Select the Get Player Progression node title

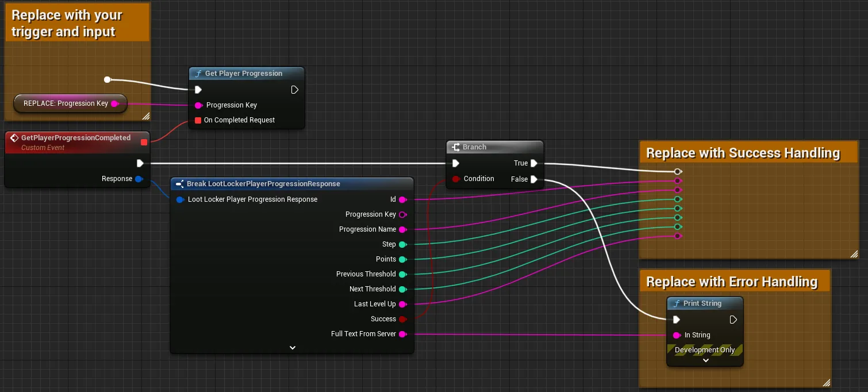click(x=244, y=74)
